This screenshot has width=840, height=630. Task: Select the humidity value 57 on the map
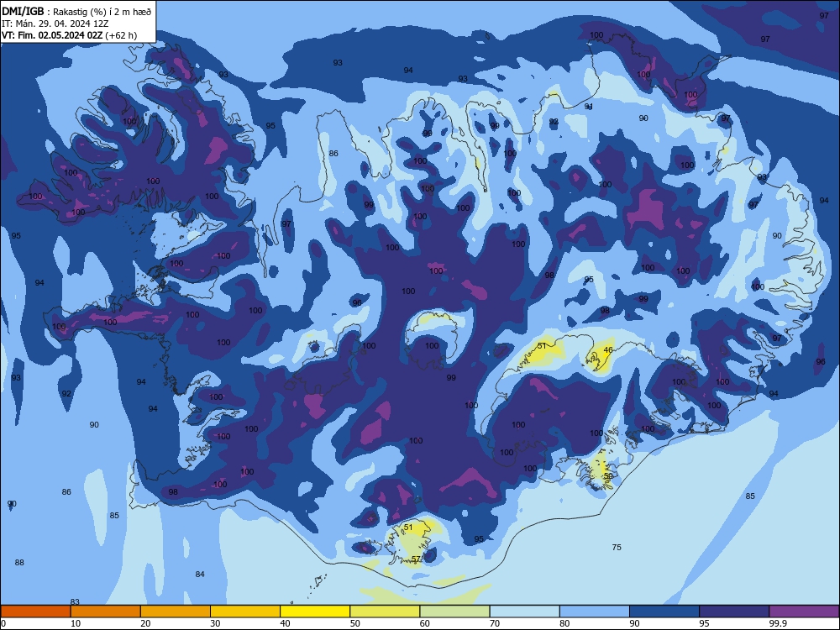tap(417, 559)
